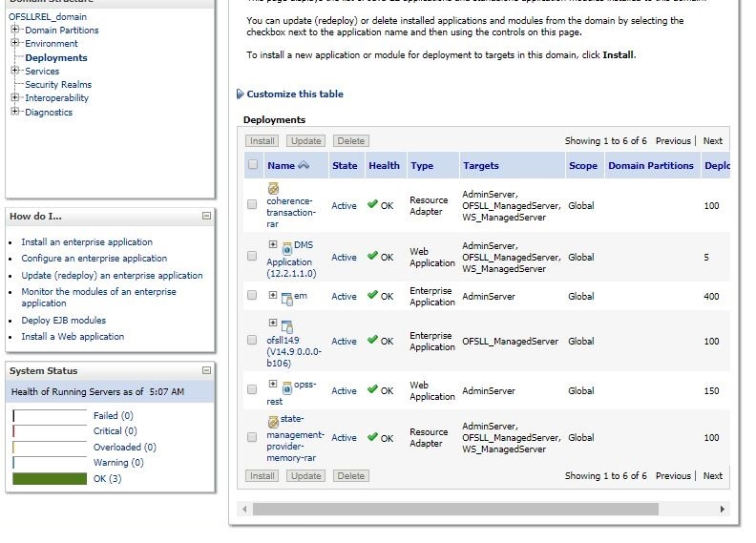This screenshot has width=756, height=543.
Task: Click the top Delete button
Action: pos(351,140)
